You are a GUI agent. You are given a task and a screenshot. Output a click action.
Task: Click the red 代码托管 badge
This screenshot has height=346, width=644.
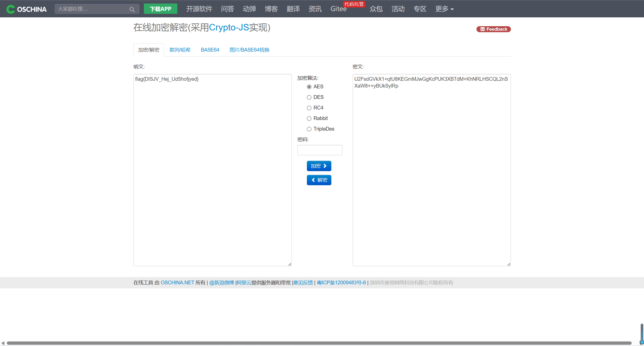354,4
